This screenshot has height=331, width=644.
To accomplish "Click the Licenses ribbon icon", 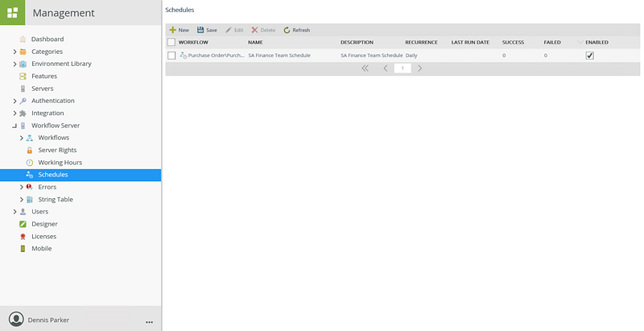I will (x=23, y=236).
